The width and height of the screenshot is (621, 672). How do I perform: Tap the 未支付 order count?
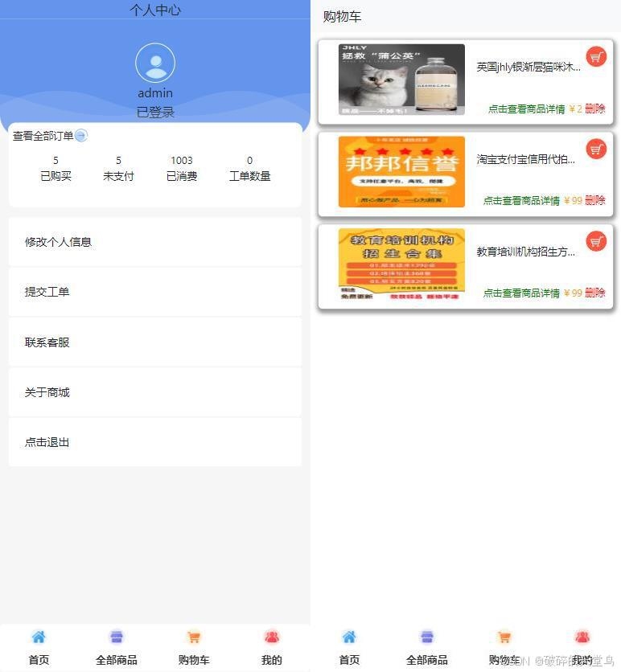click(x=118, y=169)
